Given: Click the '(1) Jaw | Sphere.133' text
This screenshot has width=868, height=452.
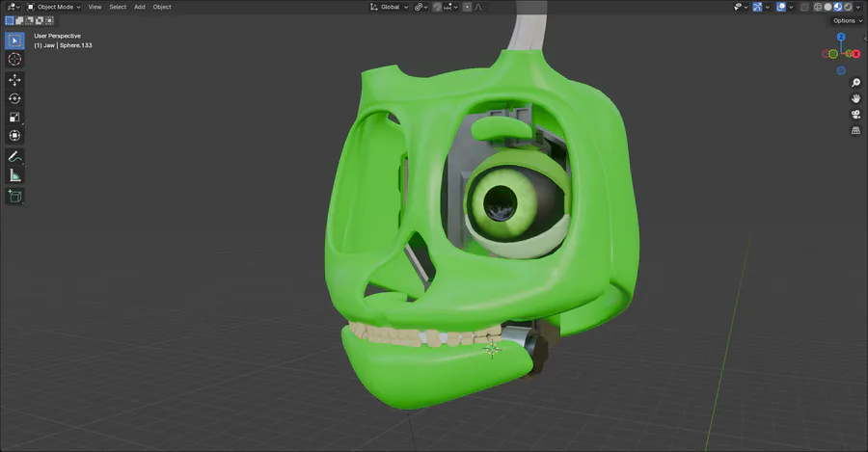Looking at the screenshot, I should pos(63,45).
